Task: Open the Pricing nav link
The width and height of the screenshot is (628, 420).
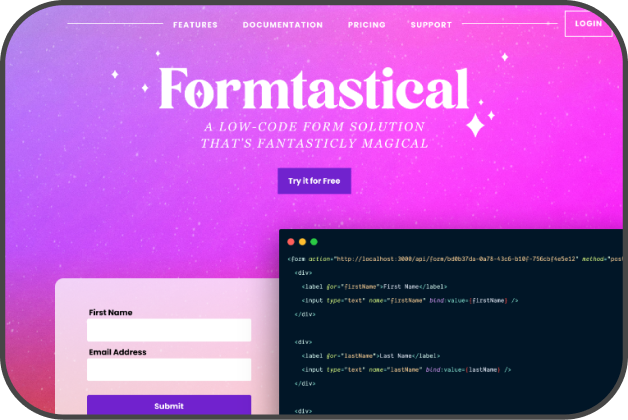Action: 367,25
